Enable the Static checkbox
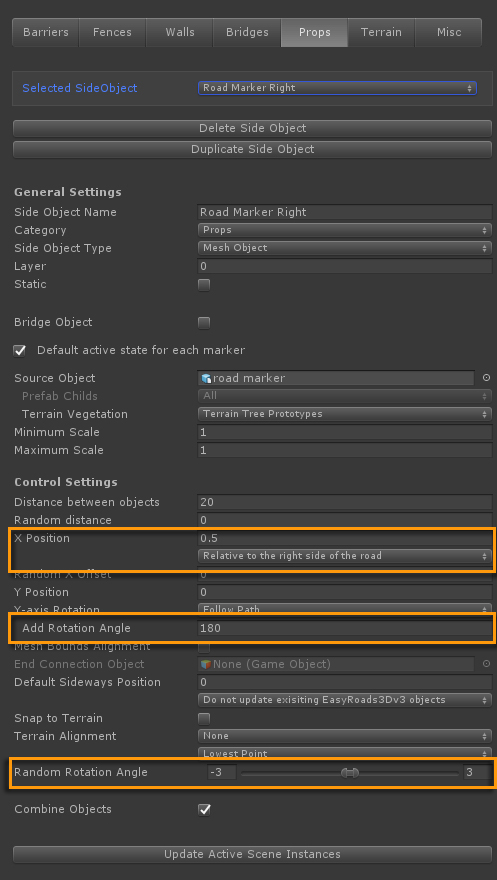The width and height of the screenshot is (497, 880). (204, 285)
